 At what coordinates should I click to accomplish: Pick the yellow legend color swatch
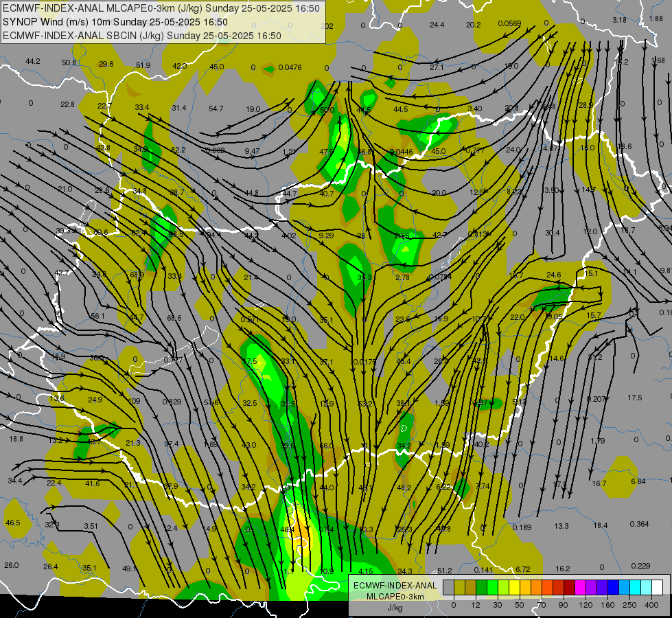[515, 587]
